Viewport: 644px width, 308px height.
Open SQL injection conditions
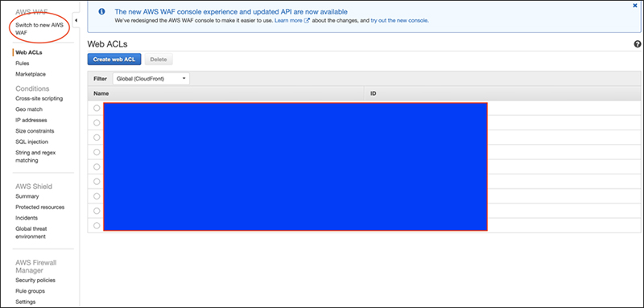[31, 142]
